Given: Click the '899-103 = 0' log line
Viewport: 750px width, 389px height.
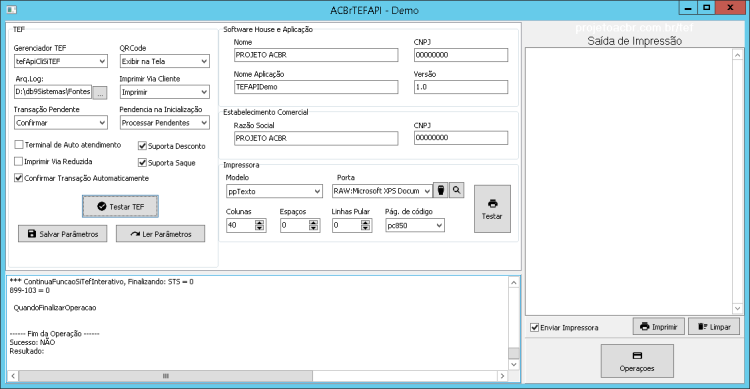Looking at the screenshot, I should [29, 290].
